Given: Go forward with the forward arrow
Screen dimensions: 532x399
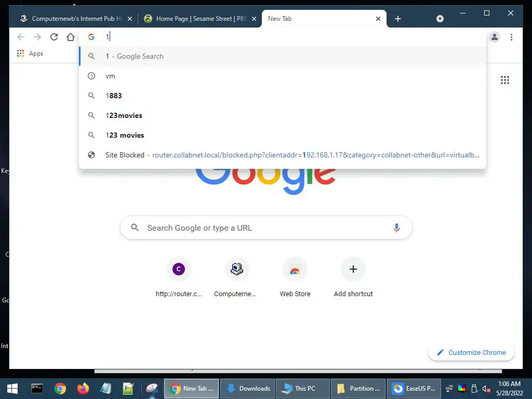Looking at the screenshot, I should click(x=37, y=37).
